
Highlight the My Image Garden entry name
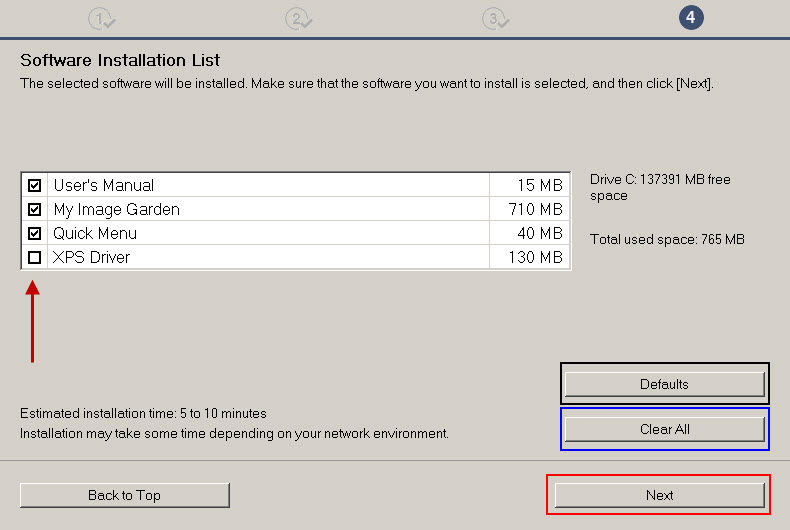tap(116, 210)
